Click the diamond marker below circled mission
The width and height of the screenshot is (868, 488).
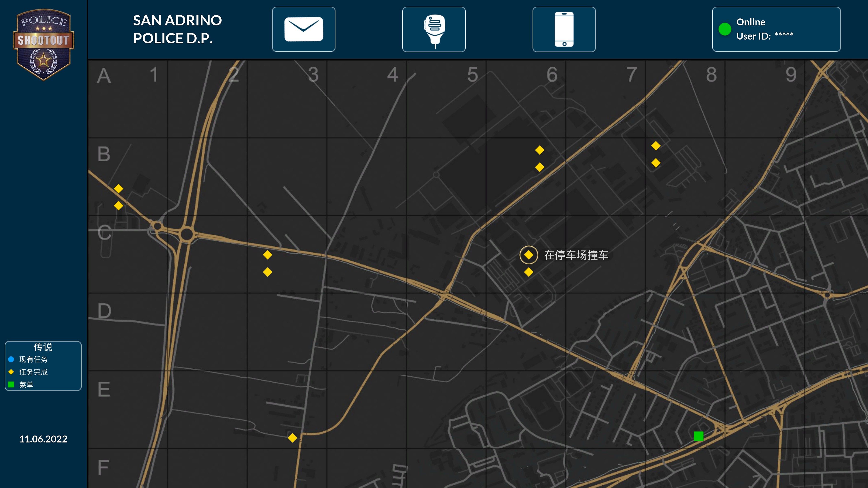[x=528, y=272]
